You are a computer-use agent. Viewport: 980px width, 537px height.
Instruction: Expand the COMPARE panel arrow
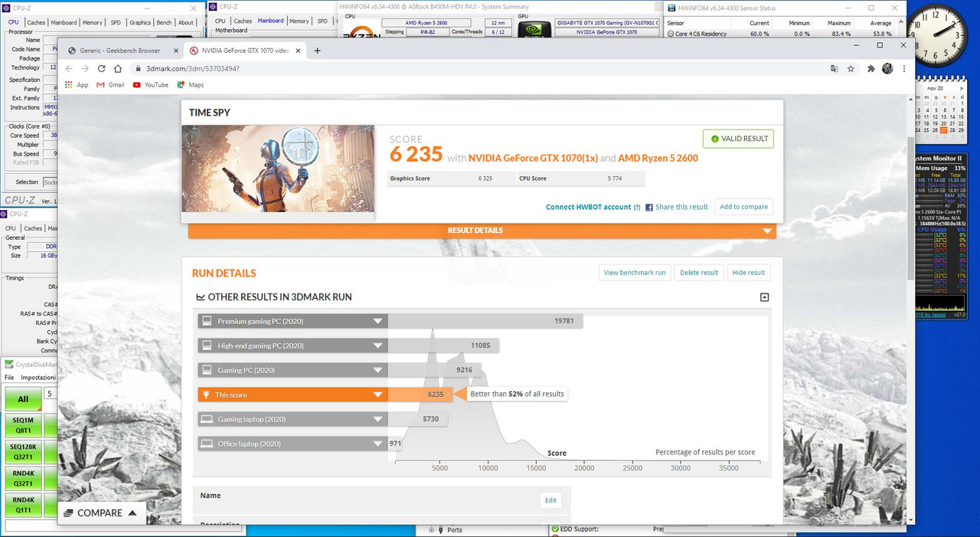click(132, 512)
